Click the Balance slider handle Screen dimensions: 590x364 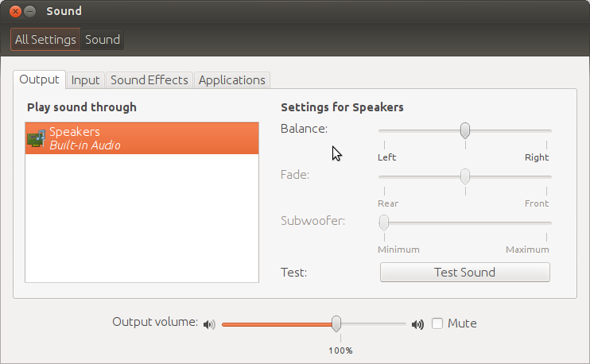pyautogui.click(x=465, y=130)
